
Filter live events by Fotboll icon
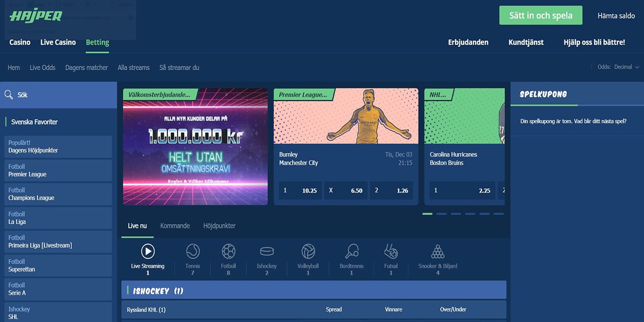click(x=229, y=251)
